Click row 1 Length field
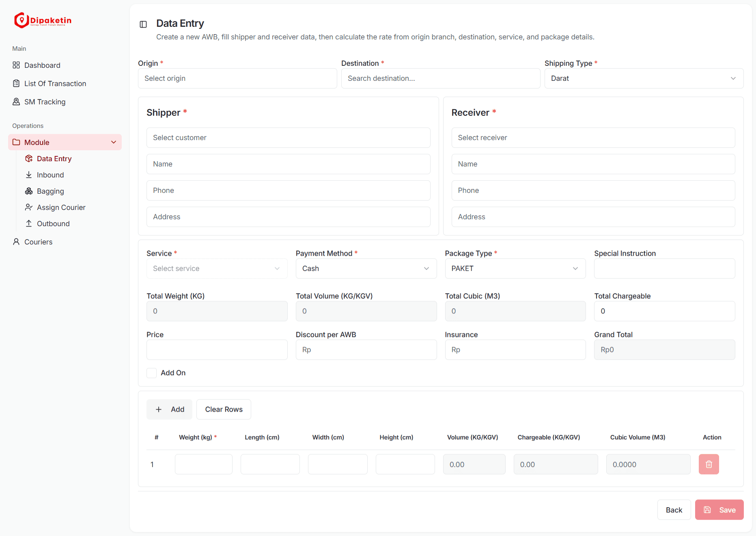The image size is (756, 536). click(270, 464)
